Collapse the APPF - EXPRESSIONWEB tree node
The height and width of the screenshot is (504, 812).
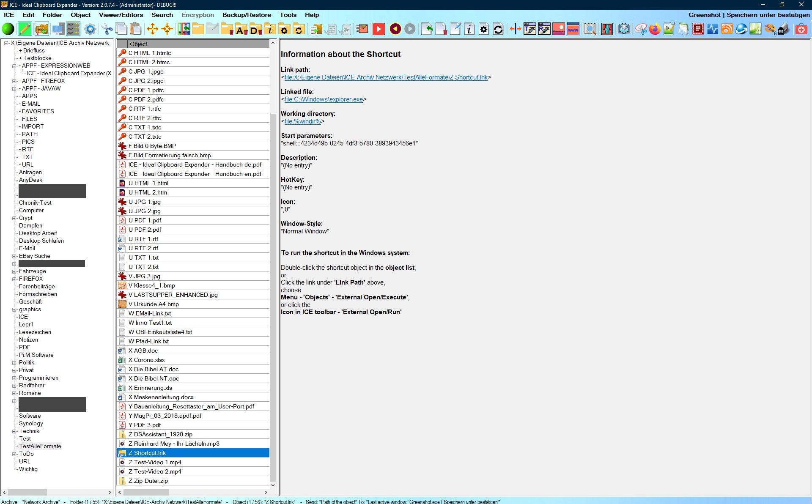[x=14, y=66]
